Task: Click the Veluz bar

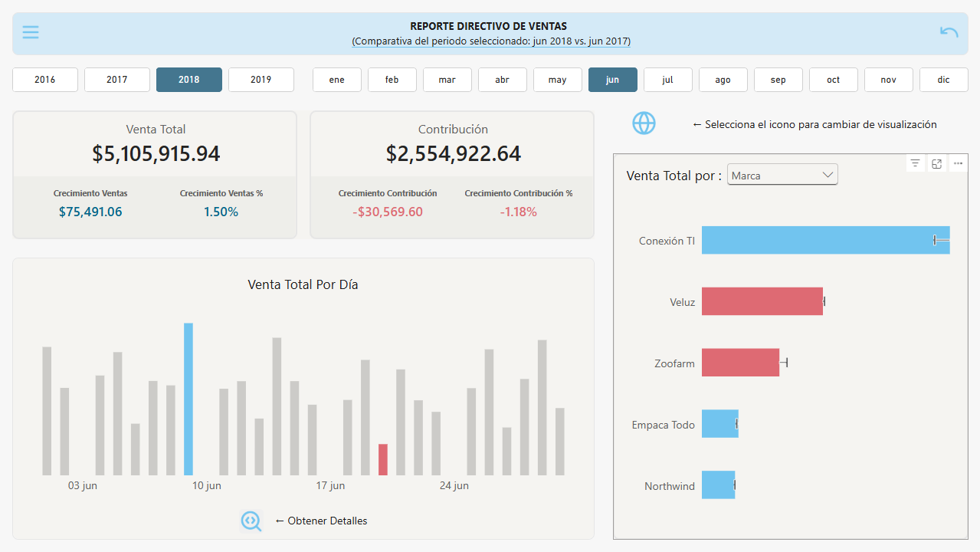Action: pyautogui.click(x=762, y=301)
